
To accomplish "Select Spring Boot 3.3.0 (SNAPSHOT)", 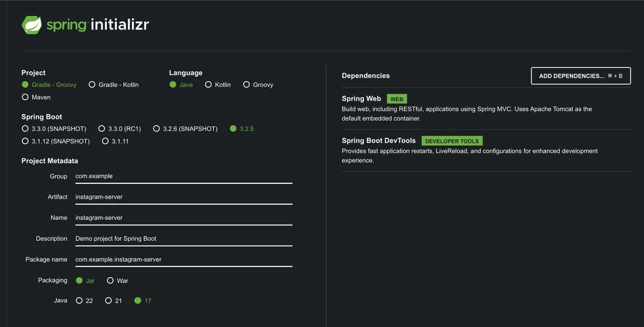I will (x=54, y=129).
